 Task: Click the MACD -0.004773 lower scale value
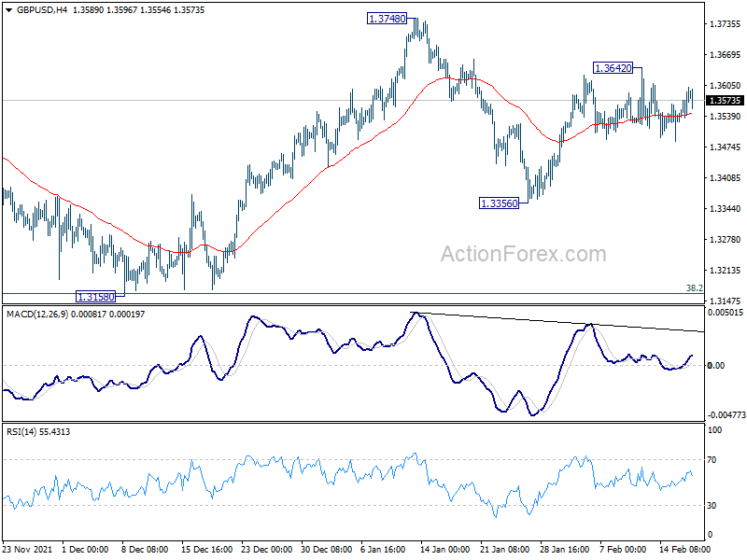tap(726, 415)
